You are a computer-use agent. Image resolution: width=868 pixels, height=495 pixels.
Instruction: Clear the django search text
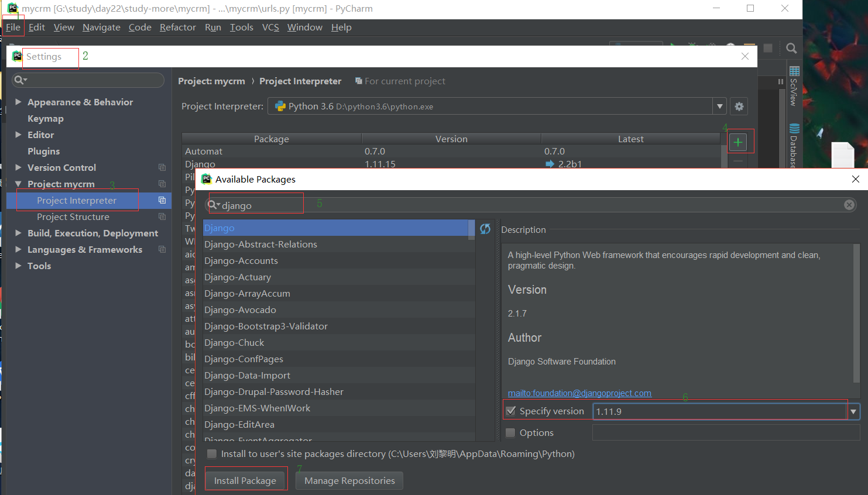849,205
